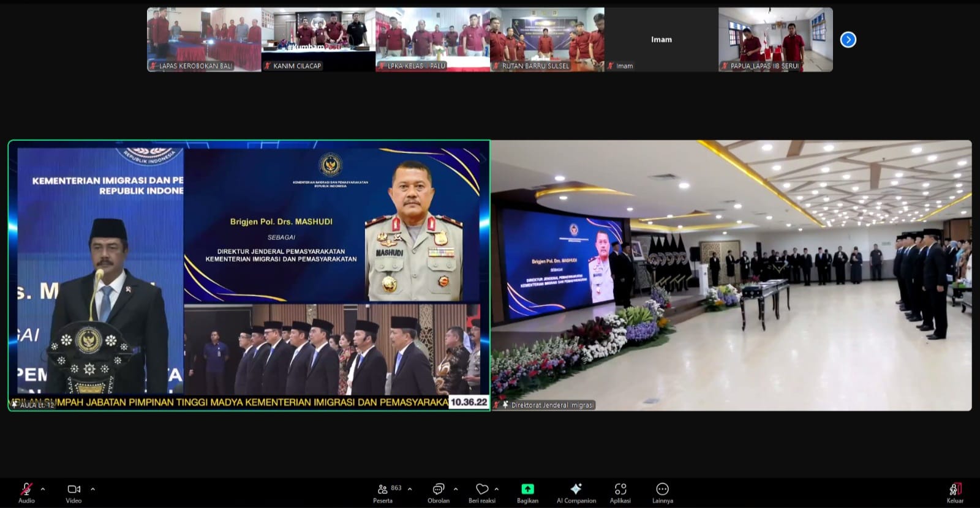Open the Lainnya more options menu
980x508 pixels.
(x=662, y=489)
